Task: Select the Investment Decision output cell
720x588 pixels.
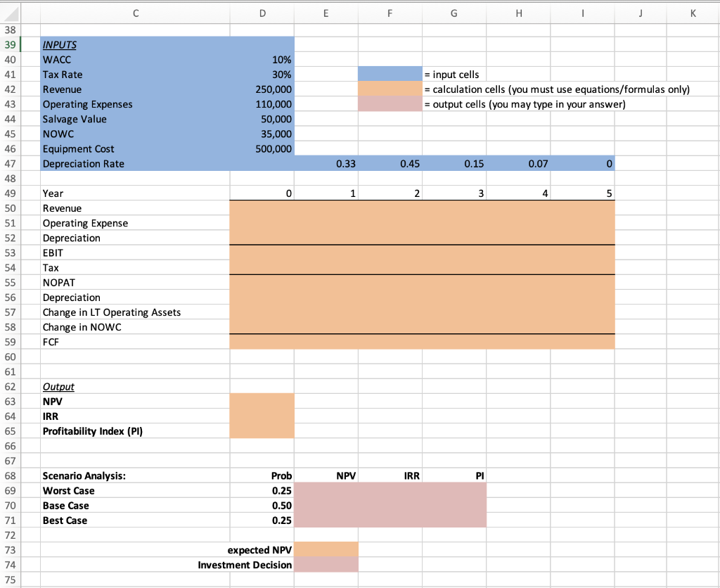Action: [x=326, y=565]
